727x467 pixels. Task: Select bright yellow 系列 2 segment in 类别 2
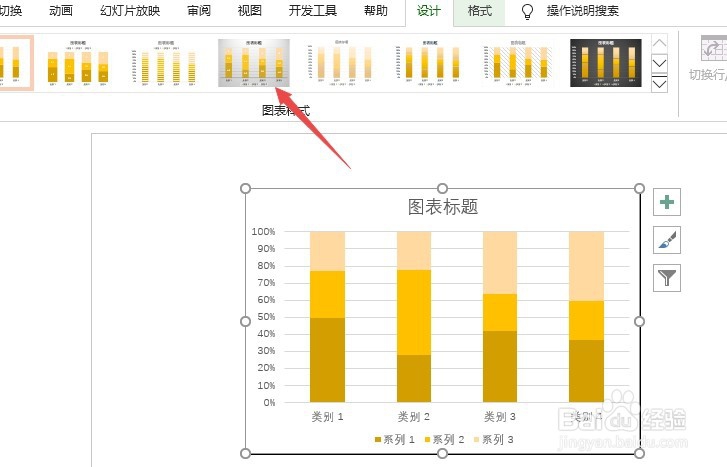pyautogui.click(x=414, y=312)
